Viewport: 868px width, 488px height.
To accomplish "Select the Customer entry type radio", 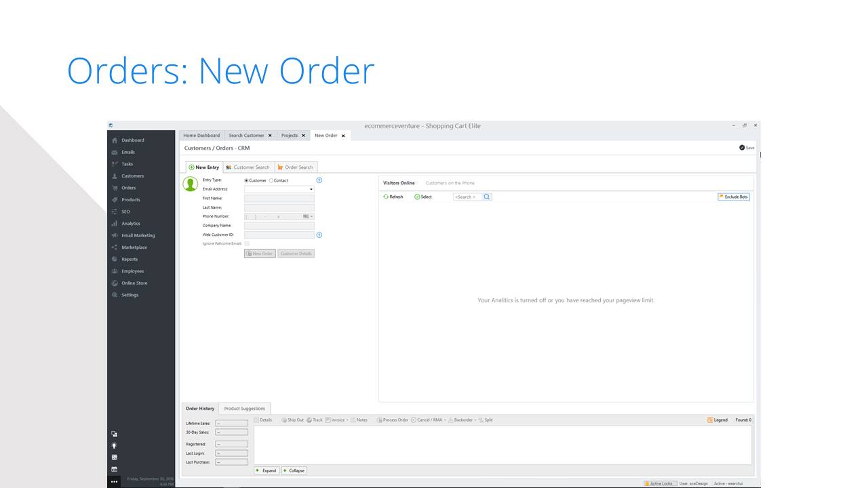I will 246,180.
